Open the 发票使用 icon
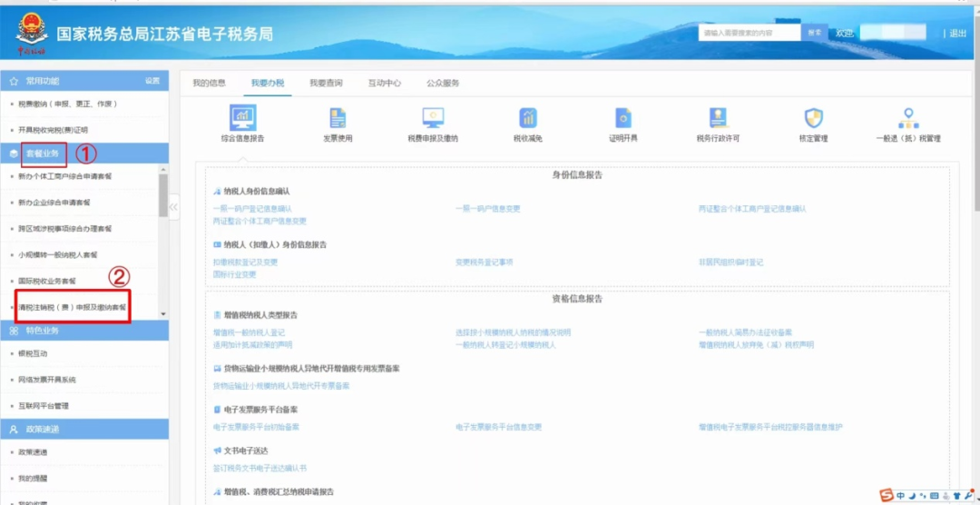This screenshot has height=505, width=980. click(x=338, y=118)
